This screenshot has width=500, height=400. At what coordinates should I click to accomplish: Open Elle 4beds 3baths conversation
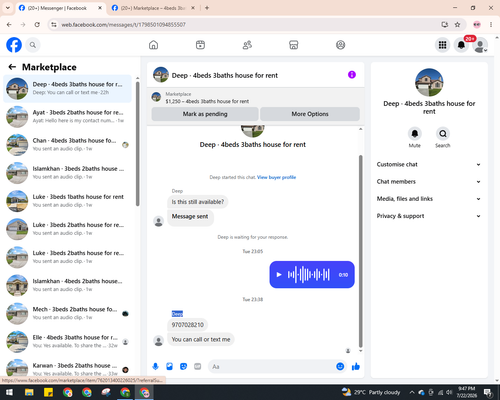click(67, 342)
